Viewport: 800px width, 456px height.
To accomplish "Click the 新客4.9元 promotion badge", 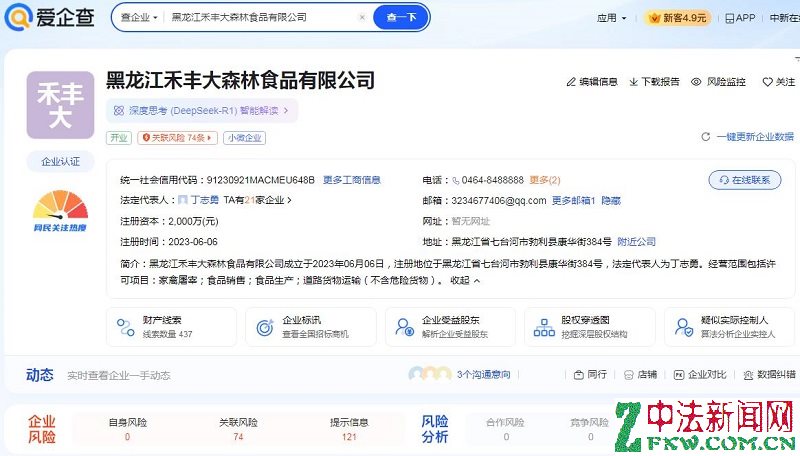I will point(677,18).
